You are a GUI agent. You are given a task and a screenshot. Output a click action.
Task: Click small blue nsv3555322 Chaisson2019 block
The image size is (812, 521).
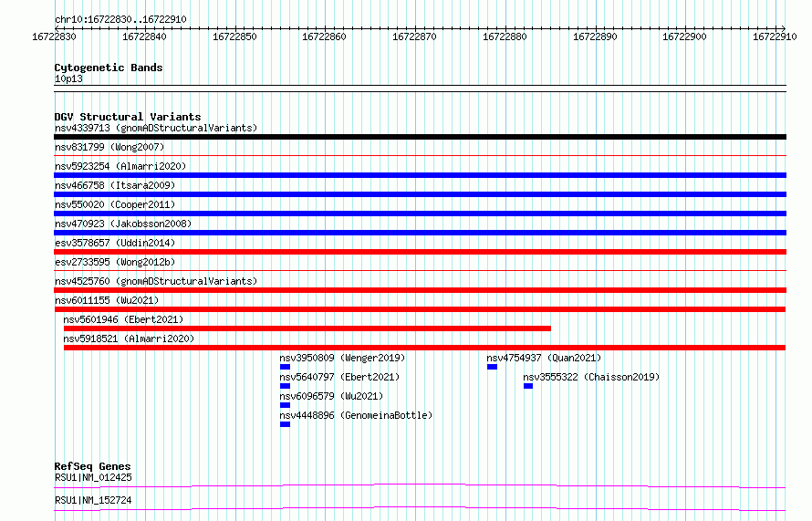528,386
